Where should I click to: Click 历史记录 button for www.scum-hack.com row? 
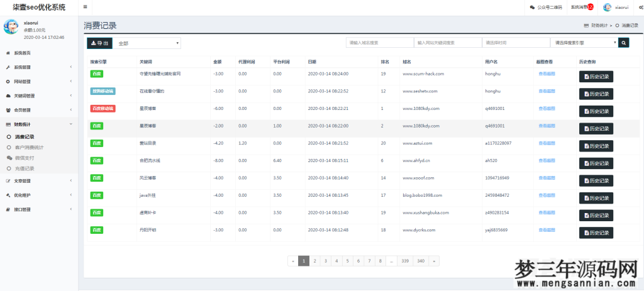[596, 77]
